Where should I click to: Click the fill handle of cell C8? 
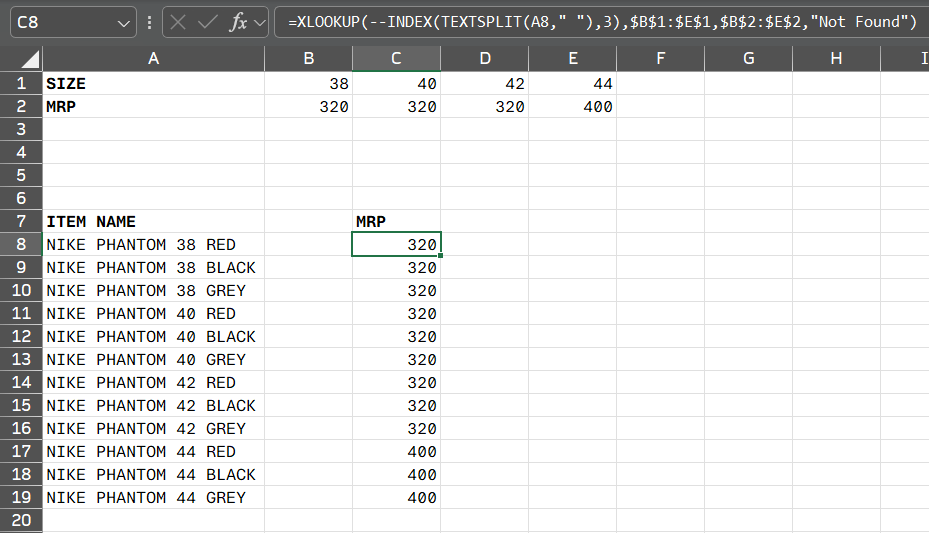441,256
